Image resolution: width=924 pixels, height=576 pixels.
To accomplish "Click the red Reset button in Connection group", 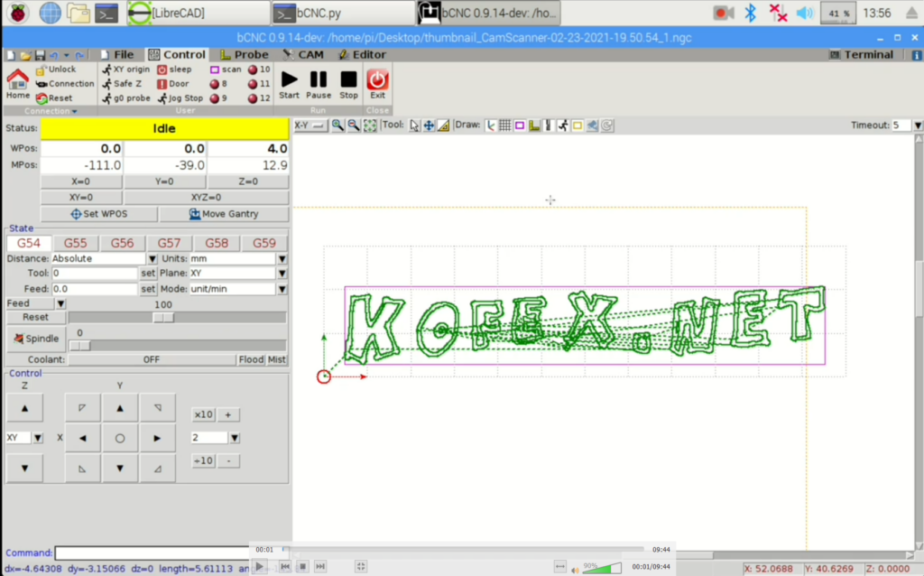I will tap(54, 98).
